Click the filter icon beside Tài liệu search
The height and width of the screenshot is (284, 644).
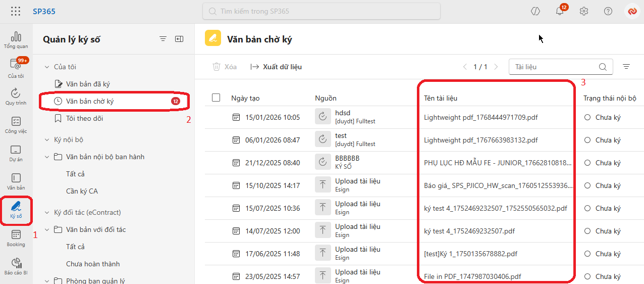click(626, 67)
